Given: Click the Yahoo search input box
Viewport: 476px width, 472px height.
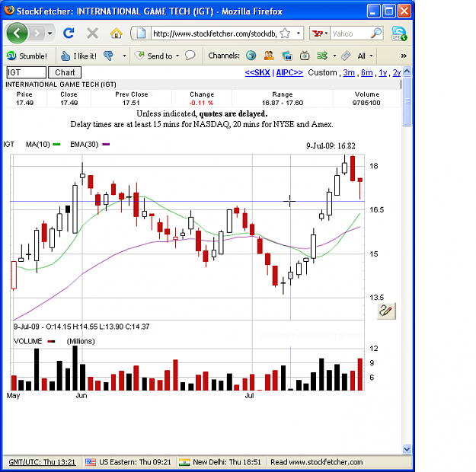Looking at the screenshot, I should (x=350, y=33).
